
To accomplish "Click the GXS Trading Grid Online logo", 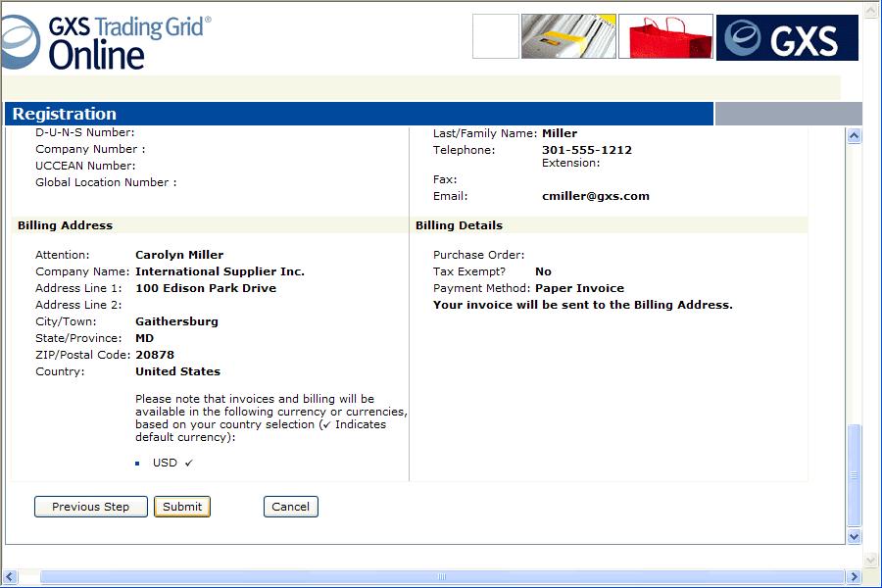I will [106, 42].
